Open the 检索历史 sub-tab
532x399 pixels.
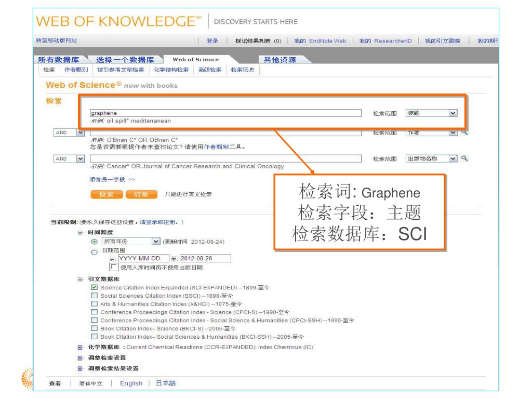[243, 70]
